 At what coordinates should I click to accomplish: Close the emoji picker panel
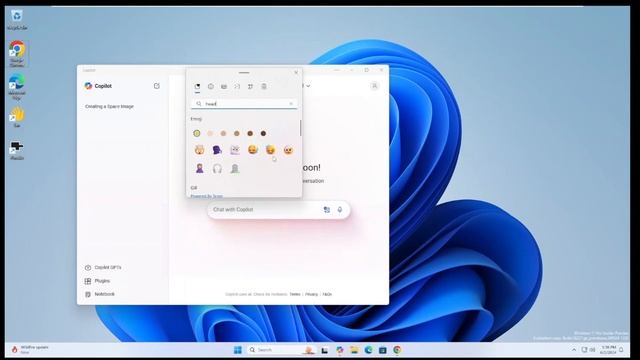[x=296, y=72]
